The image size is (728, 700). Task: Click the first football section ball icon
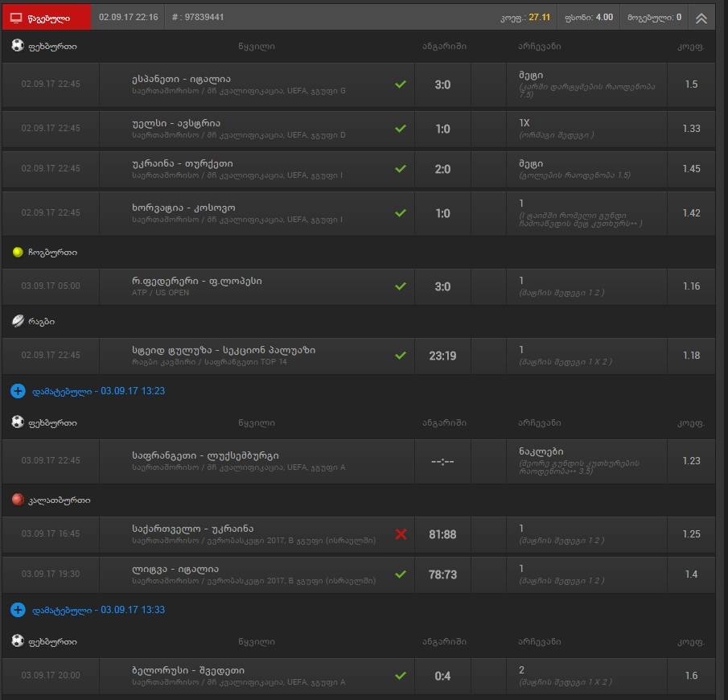[x=18, y=46]
